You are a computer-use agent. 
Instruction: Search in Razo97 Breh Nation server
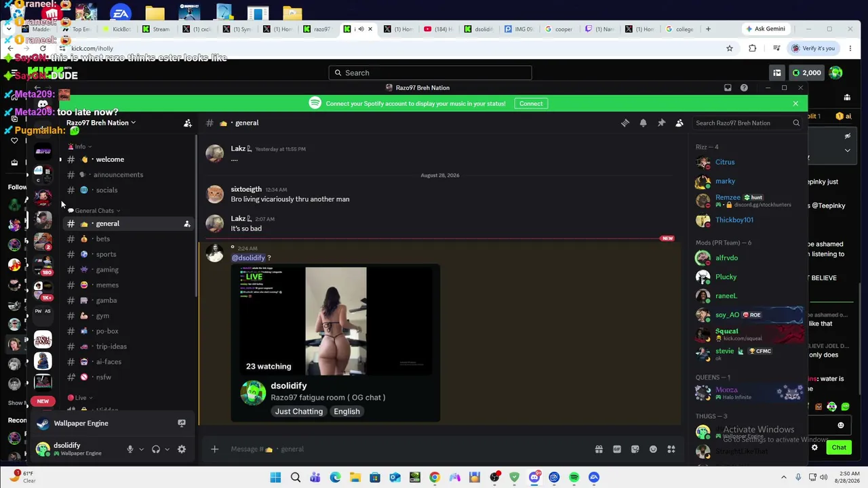(747, 123)
